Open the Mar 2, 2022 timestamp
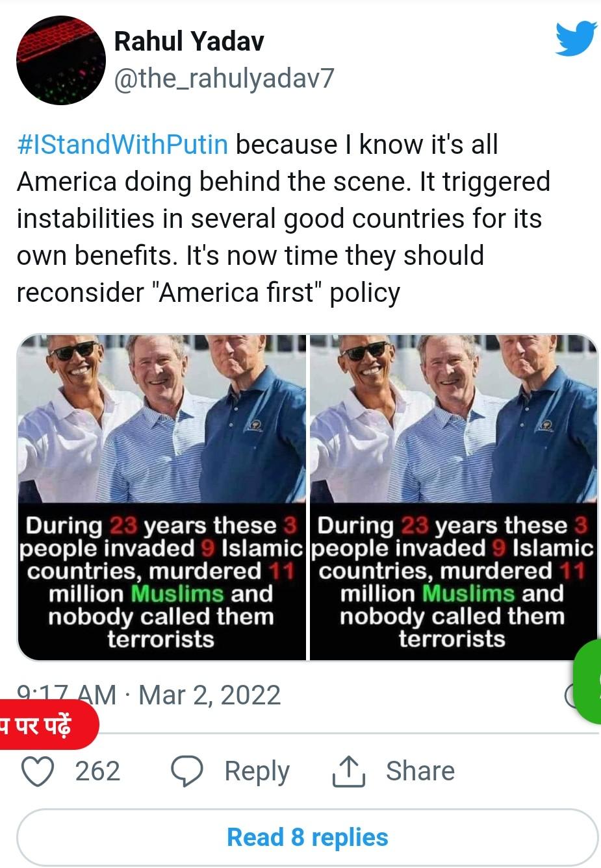The image size is (601, 868). [209, 695]
